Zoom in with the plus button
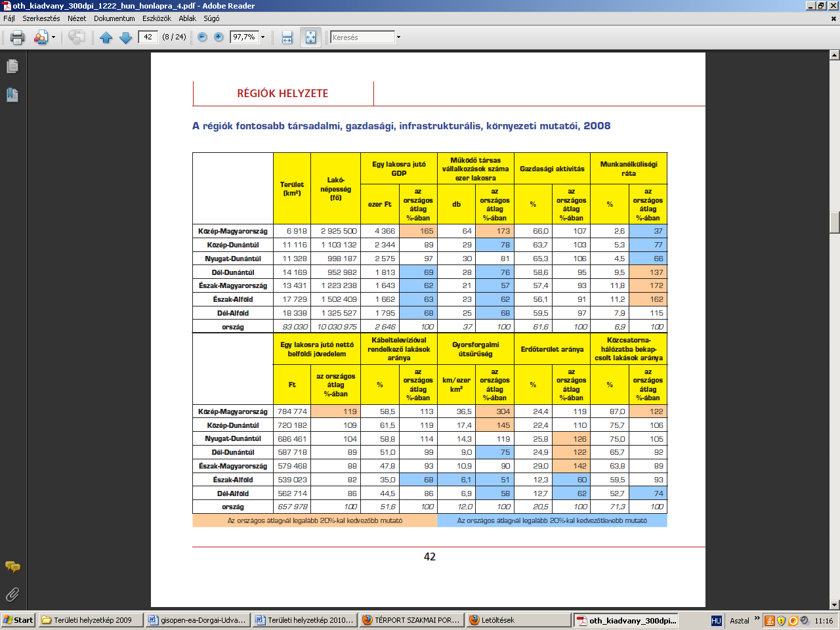 point(219,37)
